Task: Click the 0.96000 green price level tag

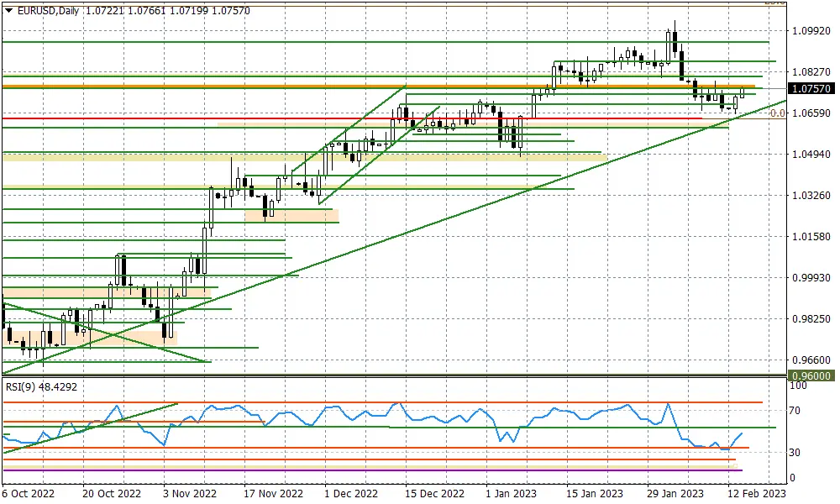Action: coord(811,376)
